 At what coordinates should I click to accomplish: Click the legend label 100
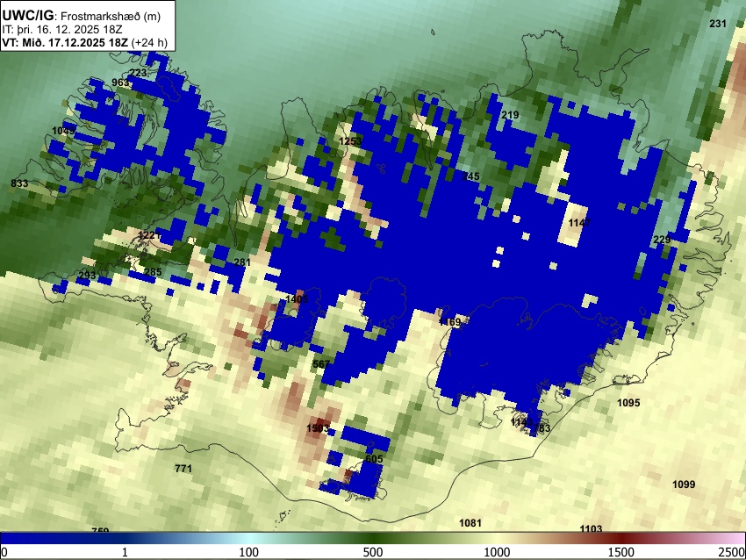249,552
